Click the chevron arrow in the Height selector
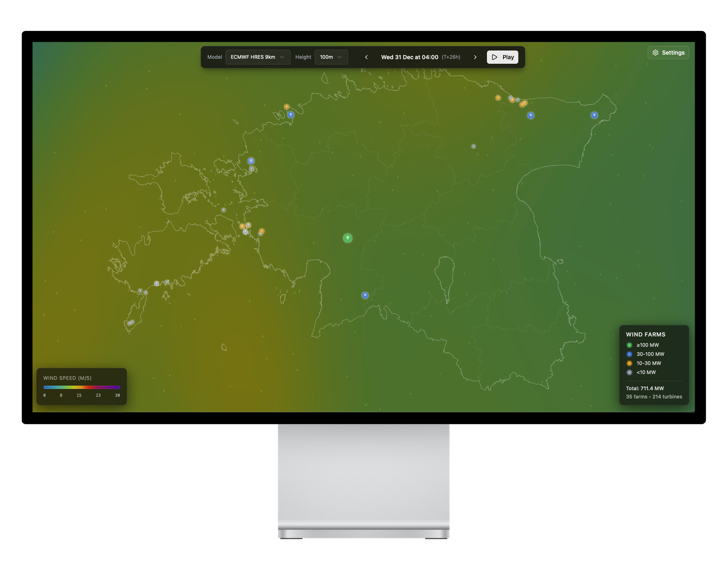The image size is (728, 562). tap(339, 57)
